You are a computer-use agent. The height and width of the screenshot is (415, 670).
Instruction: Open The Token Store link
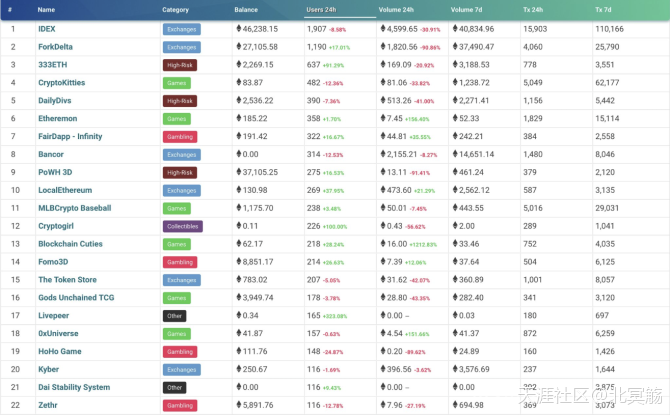click(68, 280)
